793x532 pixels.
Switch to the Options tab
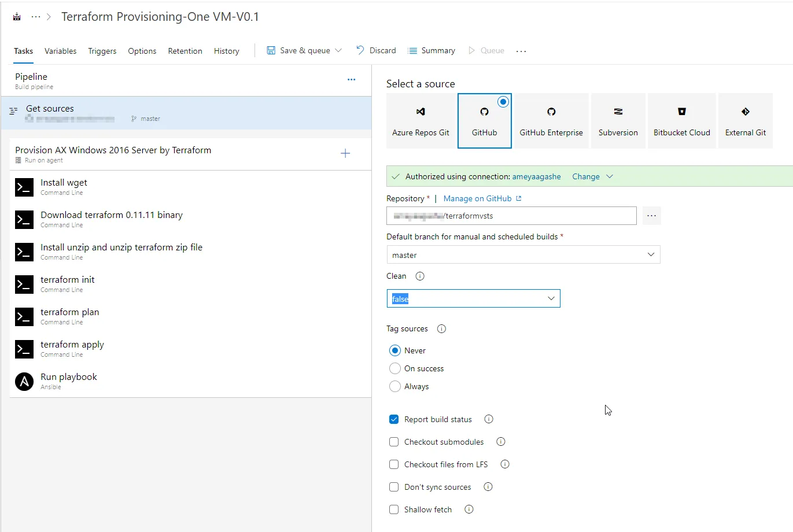point(142,51)
